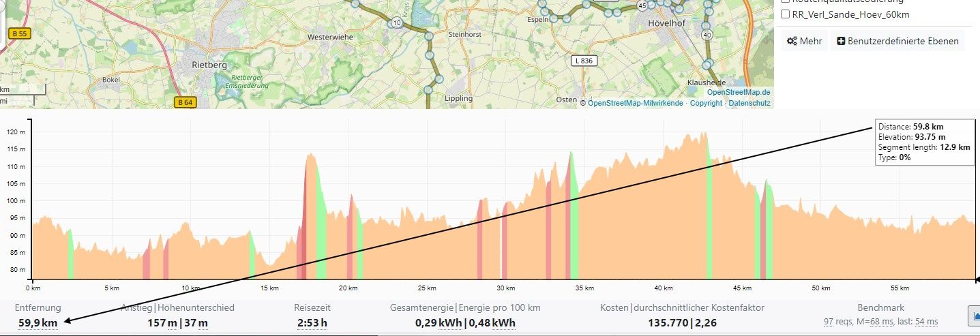Select the 0,48 kWh per 100 km value
This screenshot has height=336, width=980.
492,322
